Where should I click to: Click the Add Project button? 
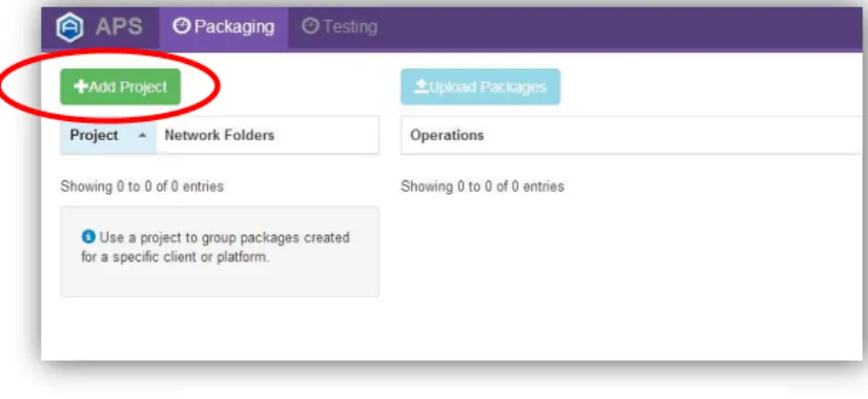[120, 87]
